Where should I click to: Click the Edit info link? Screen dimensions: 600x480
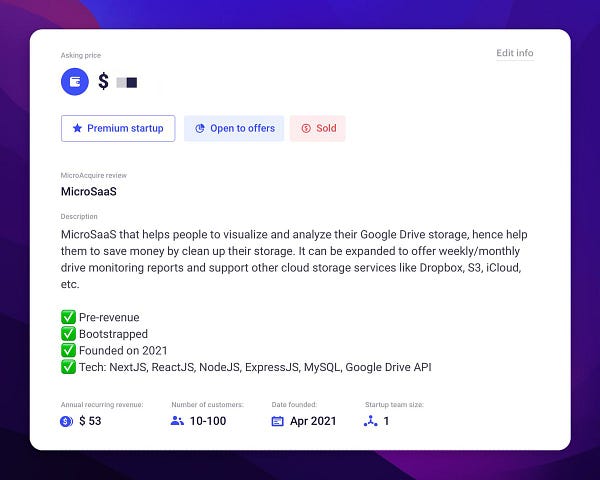[x=515, y=53]
